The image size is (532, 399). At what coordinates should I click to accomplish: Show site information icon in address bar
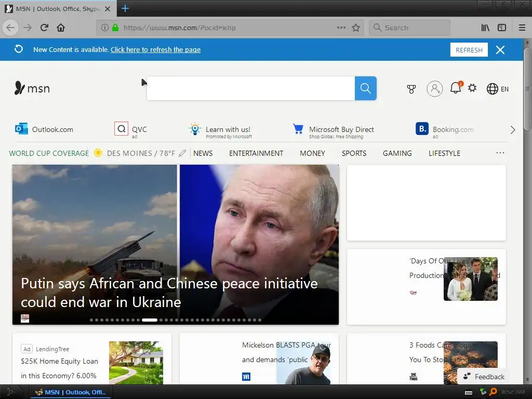click(x=105, y=28)
